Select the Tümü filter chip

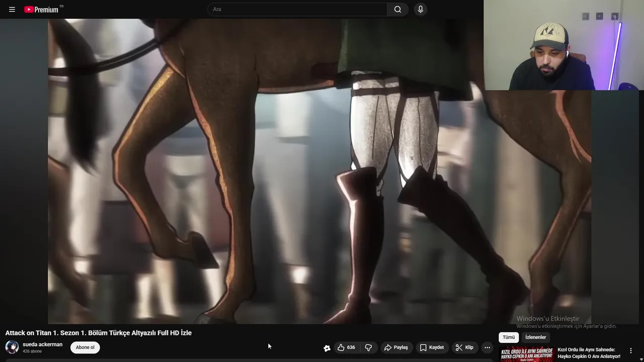[509, 337]
